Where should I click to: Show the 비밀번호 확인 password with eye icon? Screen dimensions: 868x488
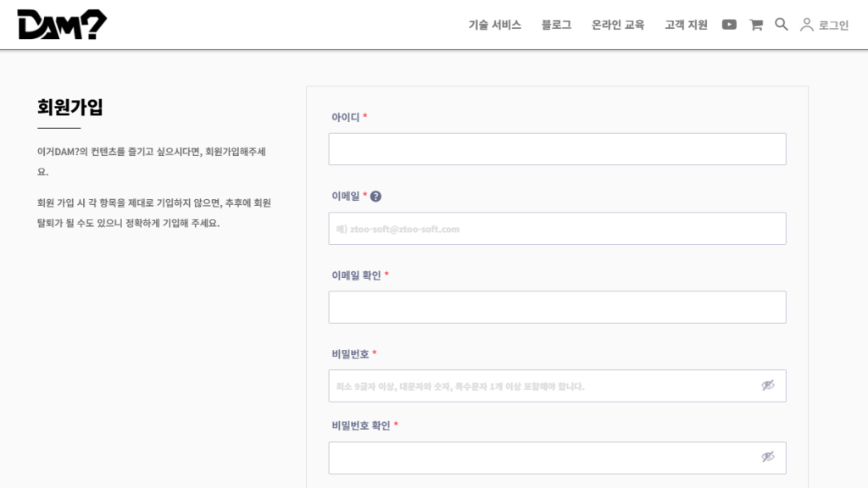coord(768,457)
